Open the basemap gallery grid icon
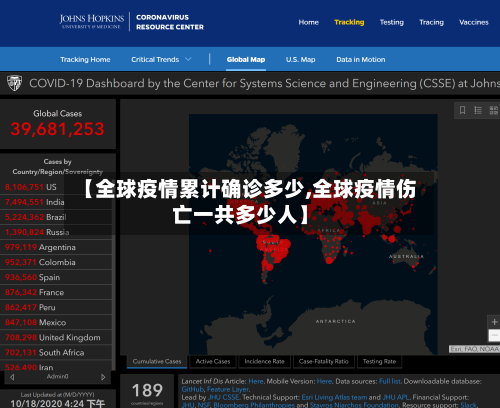Viewport: 500px width, 408px height. (493, 110)
